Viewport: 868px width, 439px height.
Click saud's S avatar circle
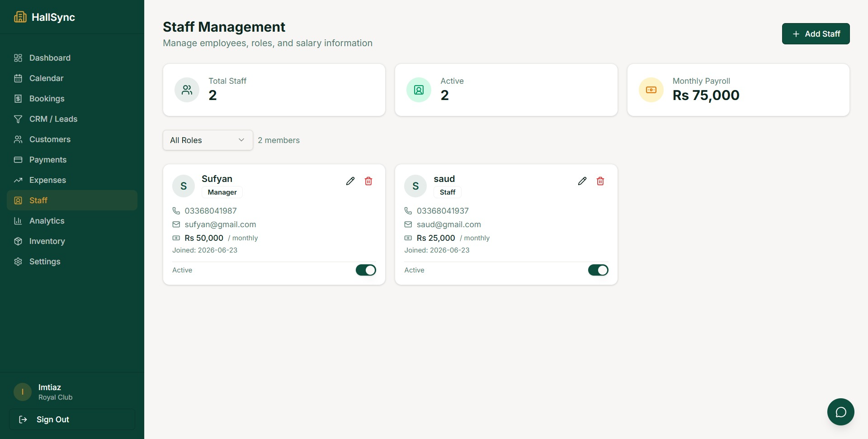point(415,186)
